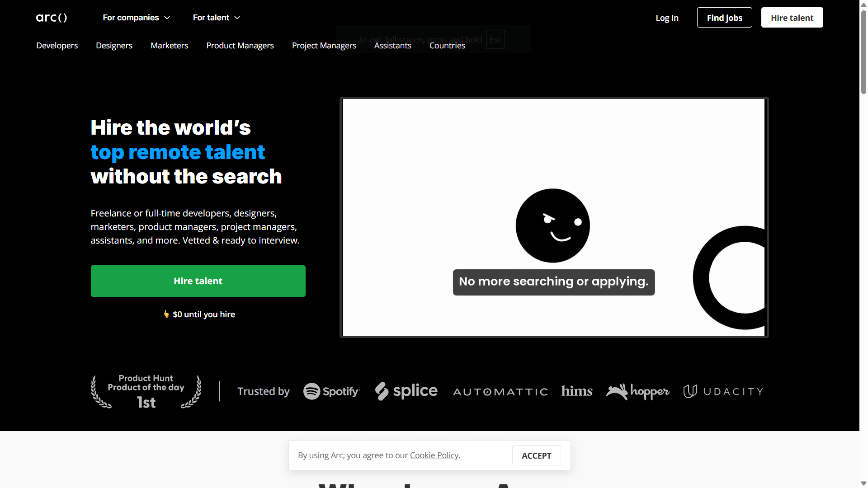Expand the For companies chevron arrow
The height and width of the screenshot is (488, 868).
[x=167, y=18]
